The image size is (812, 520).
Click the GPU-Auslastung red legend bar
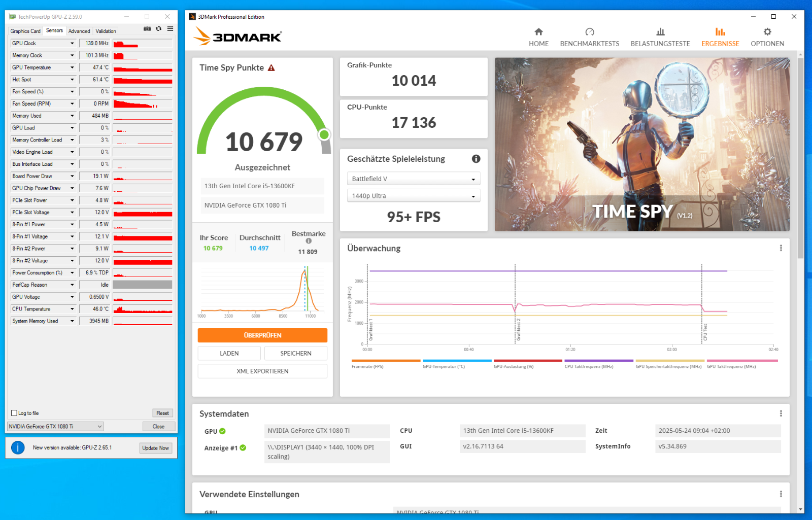pyautogui.click(x=528, y=361)
